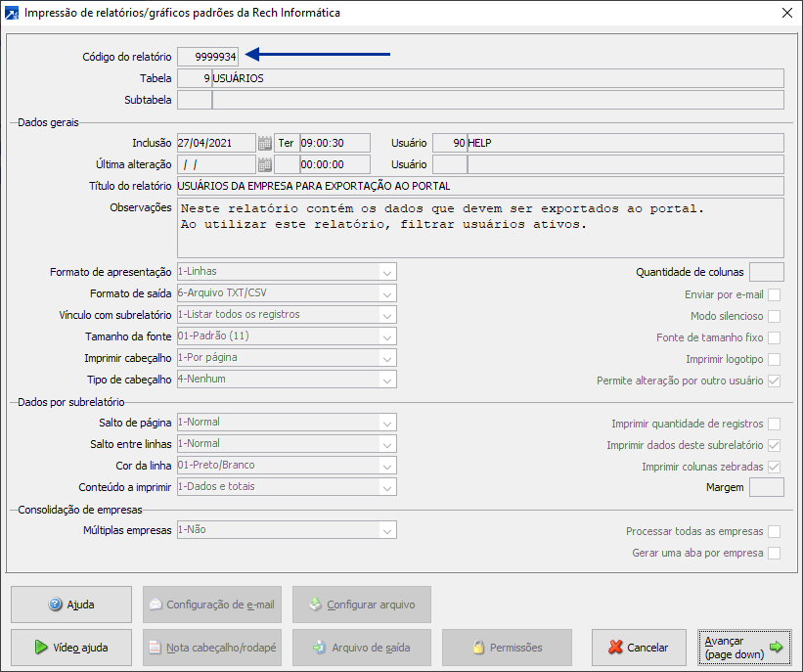Advance with the Avançar (page down) button
Image resolution: width=803 pixels, height=672 pixels.
tap(746, 647)
